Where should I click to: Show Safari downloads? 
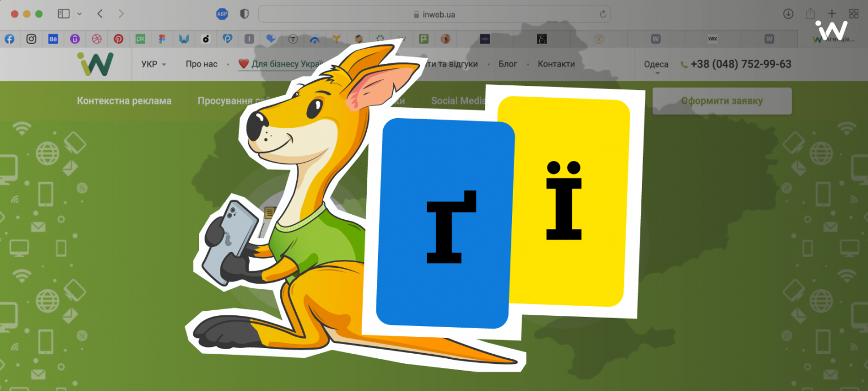point(788,14)
